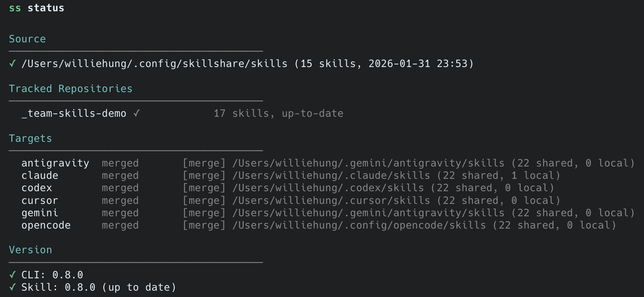Click the Tracked Repositories heading

[70, 89]
